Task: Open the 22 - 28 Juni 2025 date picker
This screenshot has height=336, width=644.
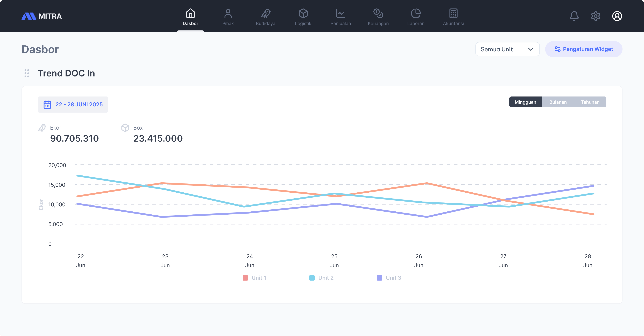Action: click(x=73, y=104)
